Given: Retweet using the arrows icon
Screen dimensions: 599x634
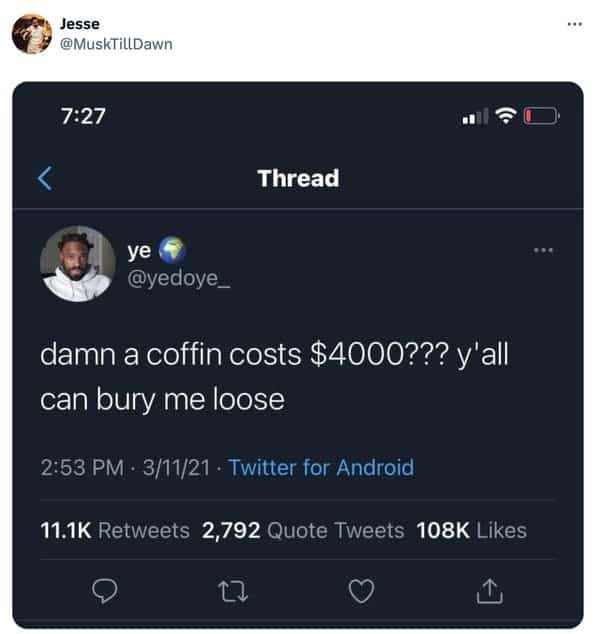Looking at the screenshot, I should (233, 592).
